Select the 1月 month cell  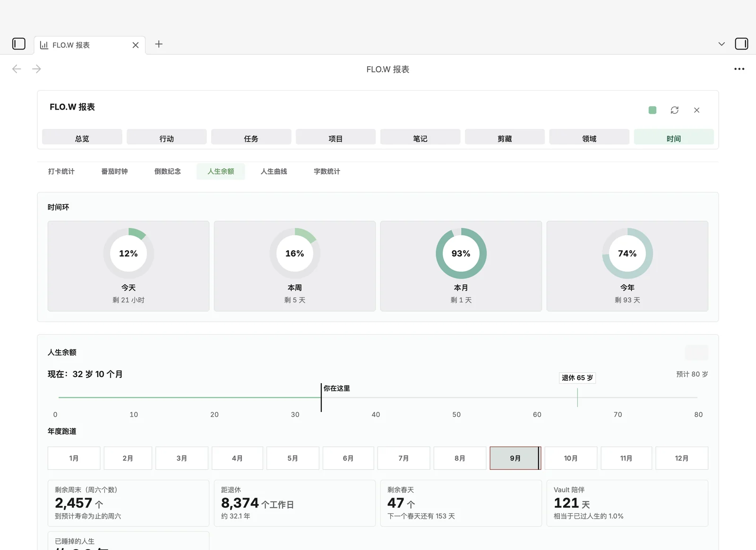pyautogui.click(x=74, y=458)
